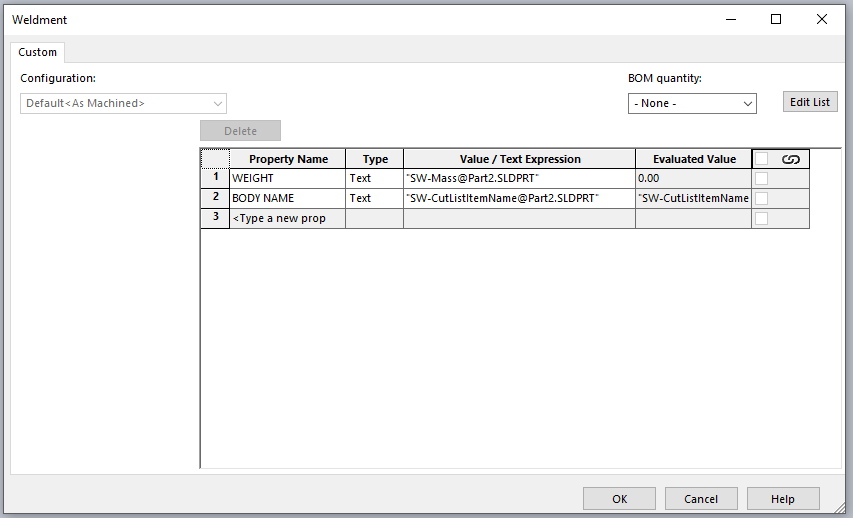Open the BOM quantity dropdown
The height and width of the screenshot is (518, 853).
(x=692, y=103)
